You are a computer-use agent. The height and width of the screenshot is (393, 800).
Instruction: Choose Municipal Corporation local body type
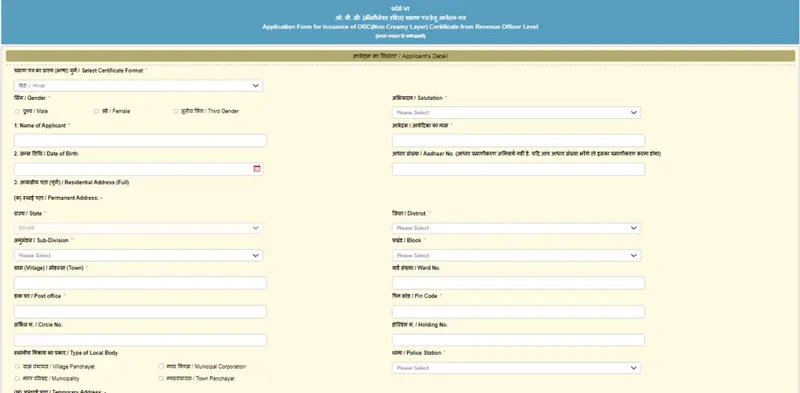click(x=161, y=366)
